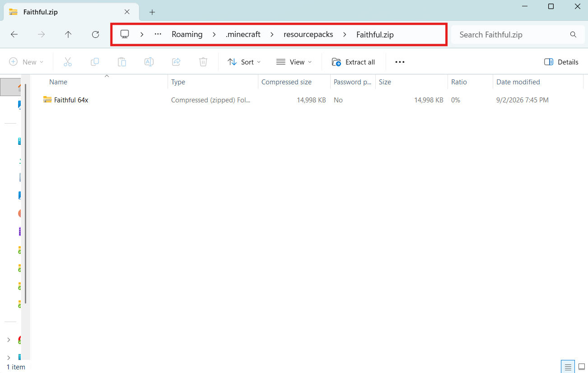Expand the chevron after resourcepacks
This screenshot has height=373, width=588.
(x=345, y=34)
